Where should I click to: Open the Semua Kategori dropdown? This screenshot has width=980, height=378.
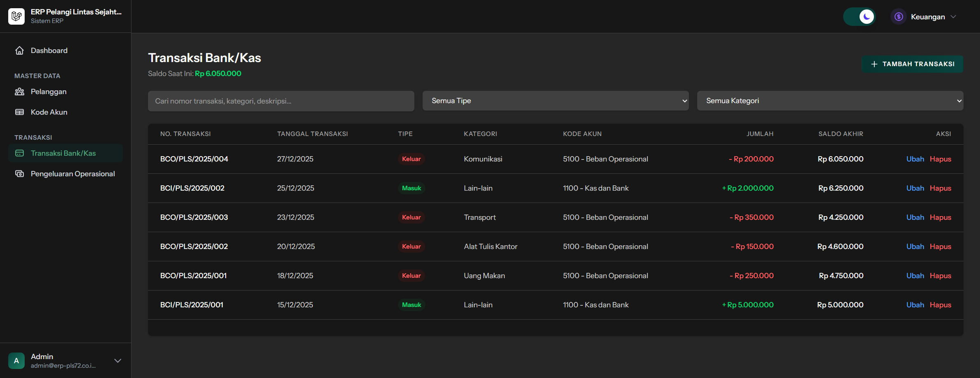coord(830,101)
